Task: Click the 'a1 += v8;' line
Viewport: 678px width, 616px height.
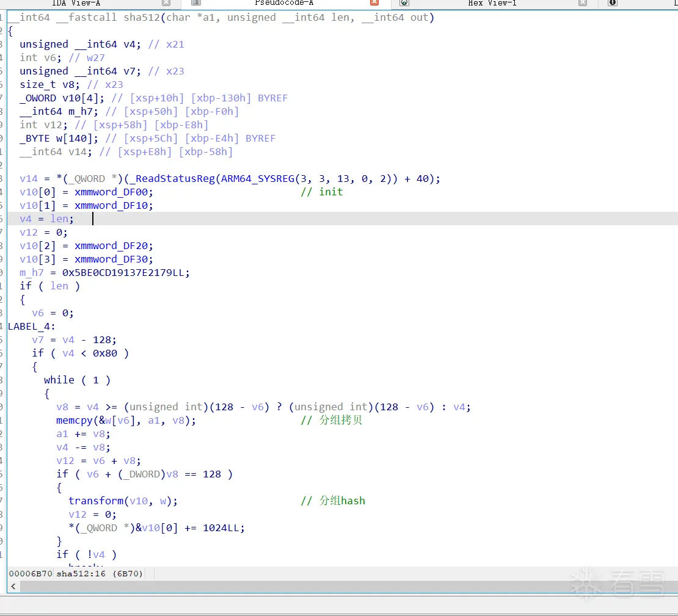Action: 84,433
